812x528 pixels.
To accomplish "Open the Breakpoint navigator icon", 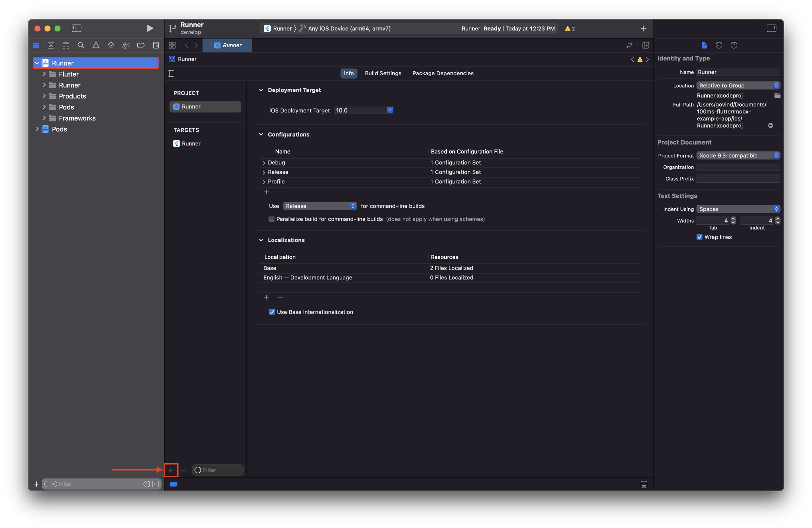I will [x=140, y=45].
